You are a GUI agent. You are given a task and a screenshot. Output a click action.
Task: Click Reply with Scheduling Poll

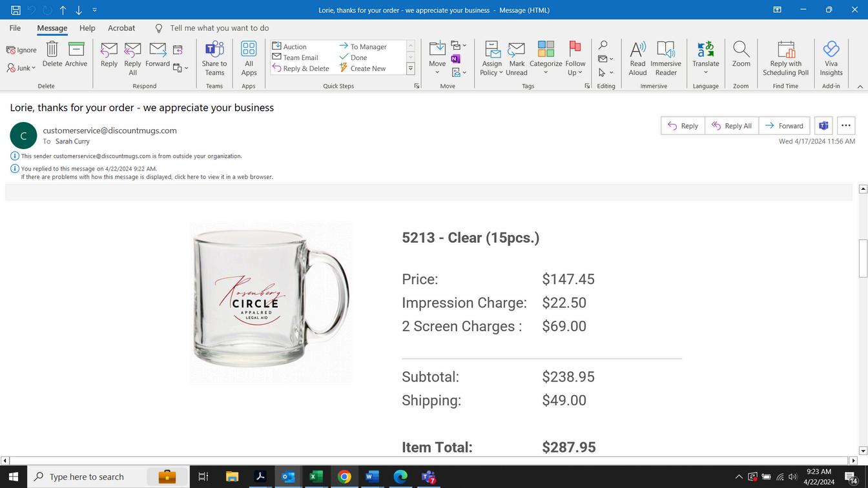[786, 59]
